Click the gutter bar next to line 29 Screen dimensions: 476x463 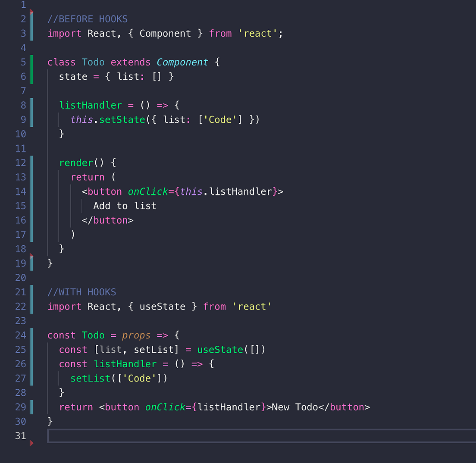[32, 407]
